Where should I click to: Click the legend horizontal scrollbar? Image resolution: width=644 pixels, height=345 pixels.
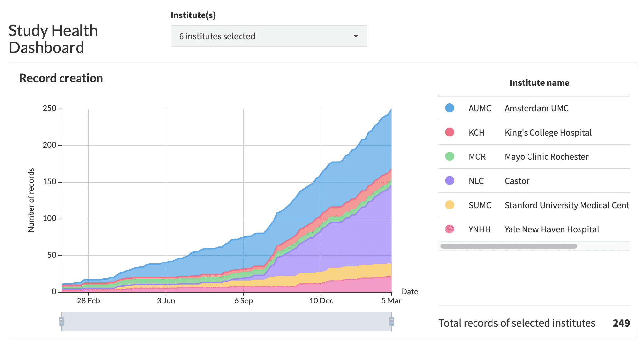[509, 246]
